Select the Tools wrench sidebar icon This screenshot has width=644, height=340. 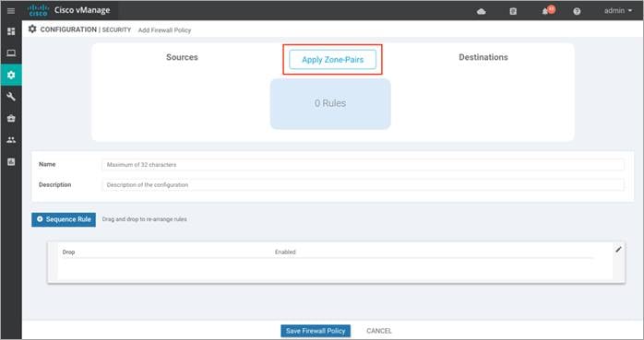click(11, 97)
